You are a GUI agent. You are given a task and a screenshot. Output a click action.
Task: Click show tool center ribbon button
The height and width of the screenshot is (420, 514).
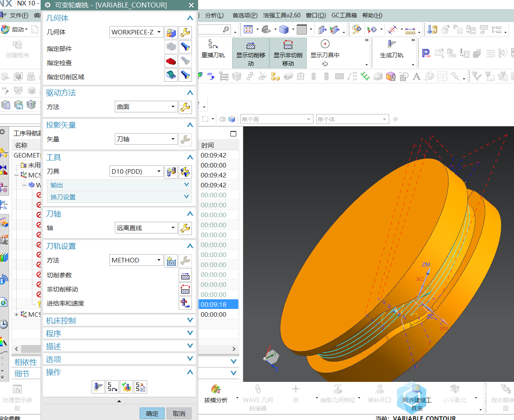pyautogui.click(x=325, y=53)
